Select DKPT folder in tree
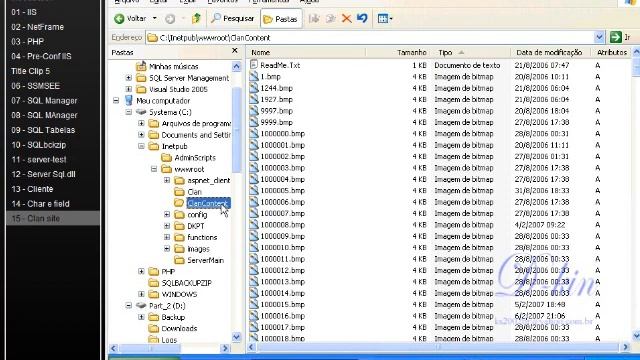 click(x=196, y=226)
